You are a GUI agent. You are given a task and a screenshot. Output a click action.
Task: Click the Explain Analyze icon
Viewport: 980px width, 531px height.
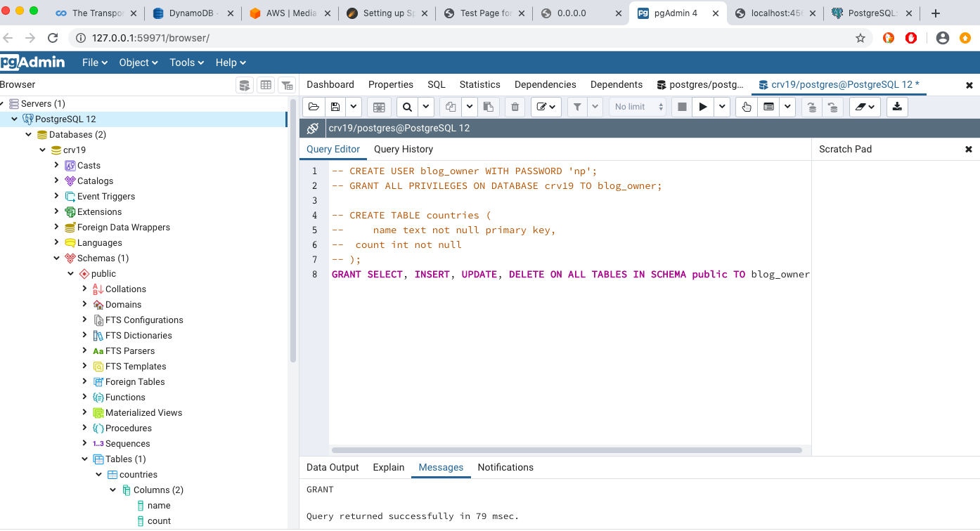point(769,107)
